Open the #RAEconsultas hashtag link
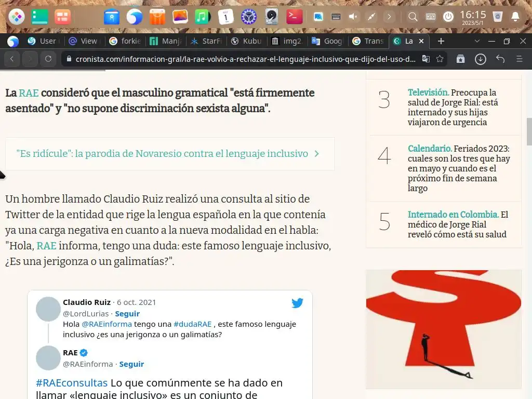532x399 pixels. coord(72,383)
